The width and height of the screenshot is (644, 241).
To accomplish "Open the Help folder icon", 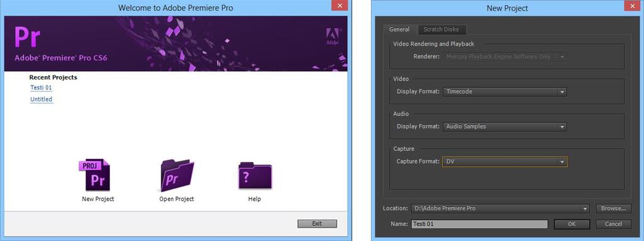I will 255,176.
